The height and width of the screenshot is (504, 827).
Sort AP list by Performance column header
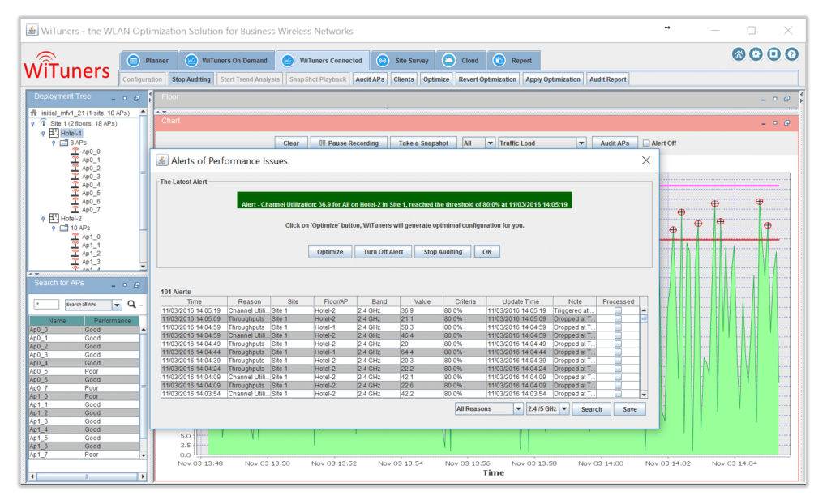112,321
